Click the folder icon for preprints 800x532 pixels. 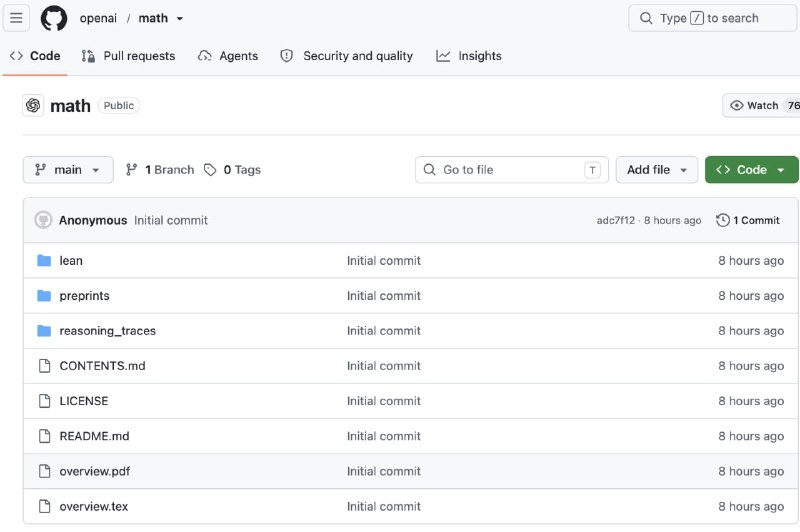pos(44,296)
